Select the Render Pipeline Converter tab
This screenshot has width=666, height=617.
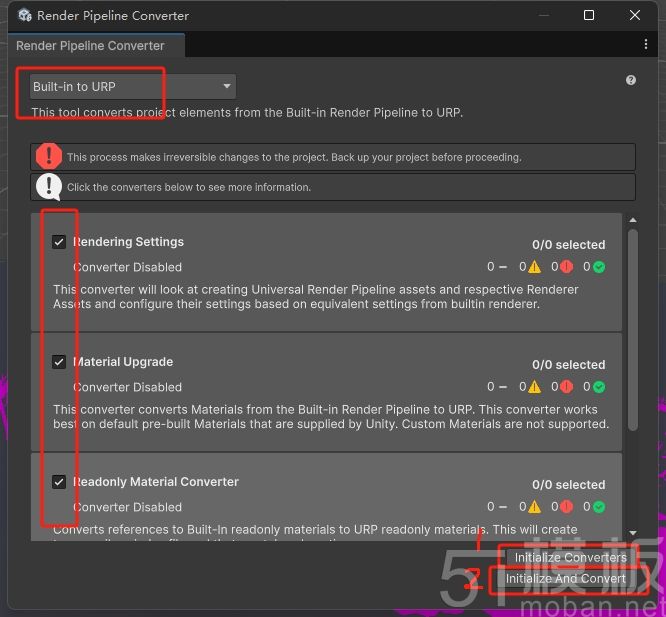tap(96, 45)
